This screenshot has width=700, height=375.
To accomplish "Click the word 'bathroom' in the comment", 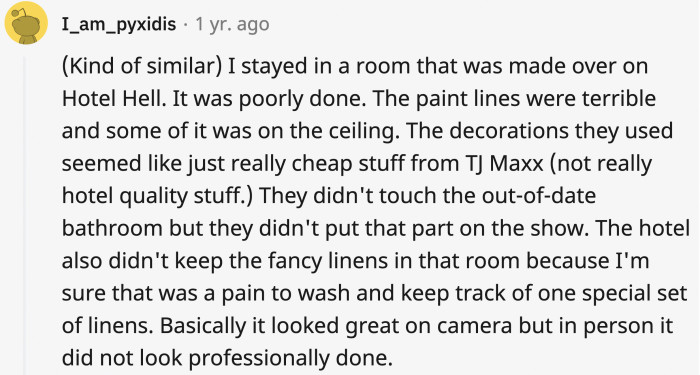I will click(112, 228).
